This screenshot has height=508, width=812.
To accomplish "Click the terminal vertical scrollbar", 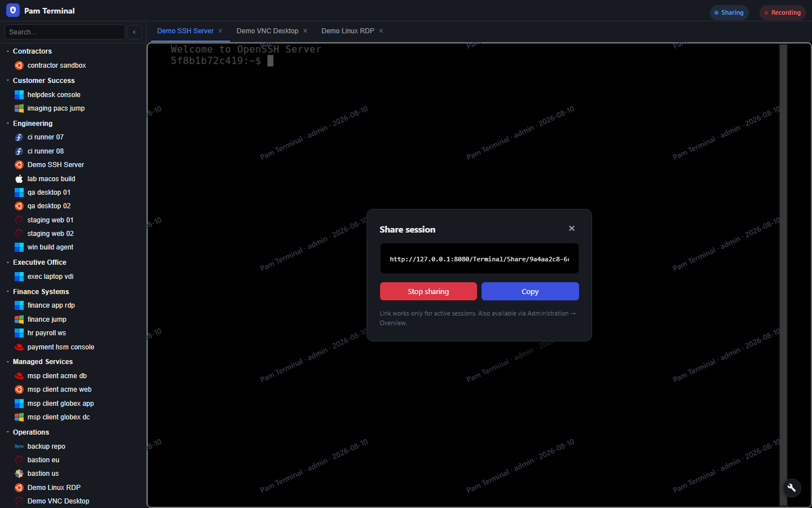I will click(783, 275).
